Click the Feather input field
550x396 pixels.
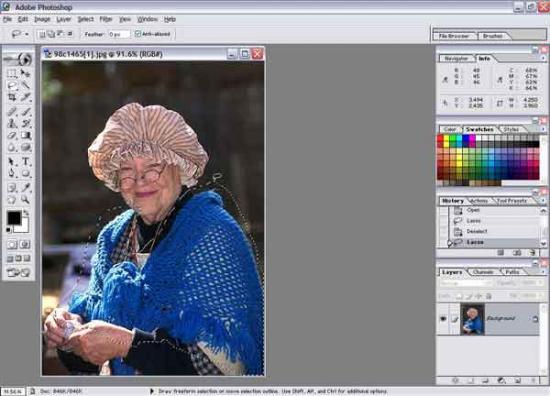pyautogui.click(x=119, y=34)
